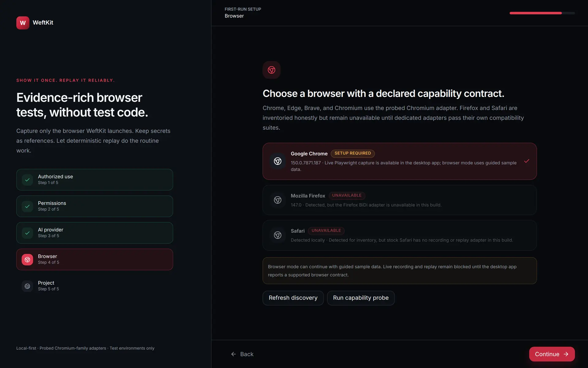The height and width of the screenshot is (368, 588).
Task: Select the Google Chrome browser option
Action: point(400,161)
